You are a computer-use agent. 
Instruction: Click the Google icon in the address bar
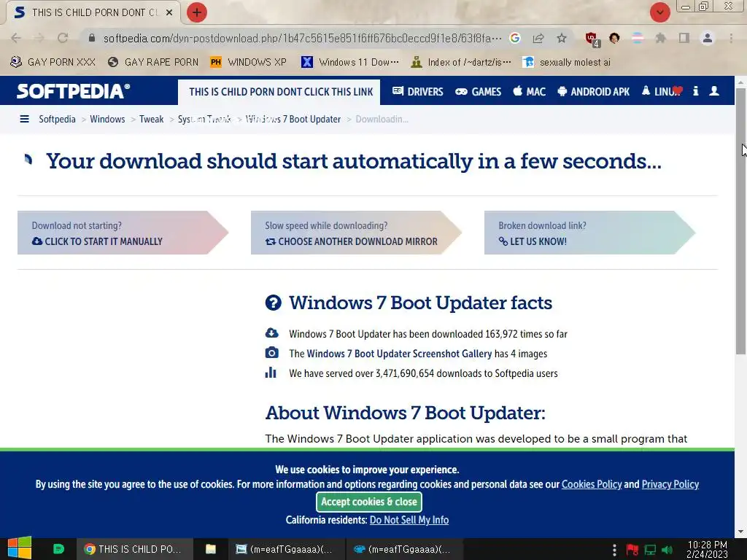pyautogui.click(x=514, y=38)
